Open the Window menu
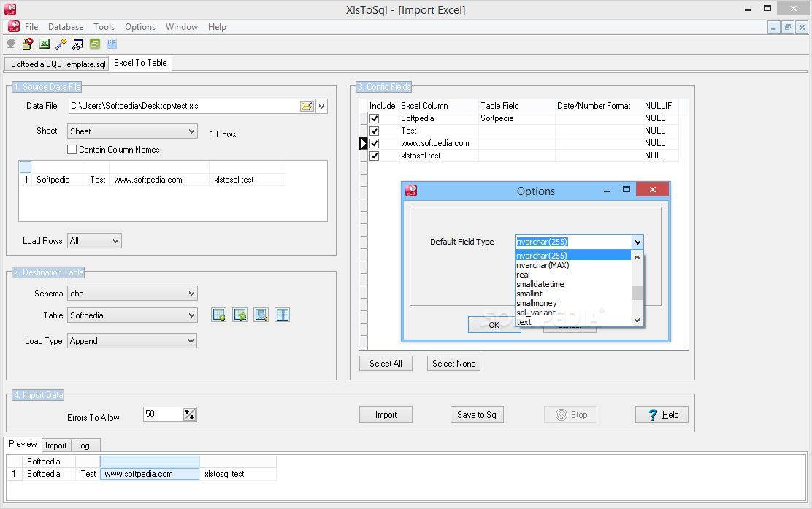The width and height of the screenshot is (812, 509). pyautogui.click(x=182, y=27)
